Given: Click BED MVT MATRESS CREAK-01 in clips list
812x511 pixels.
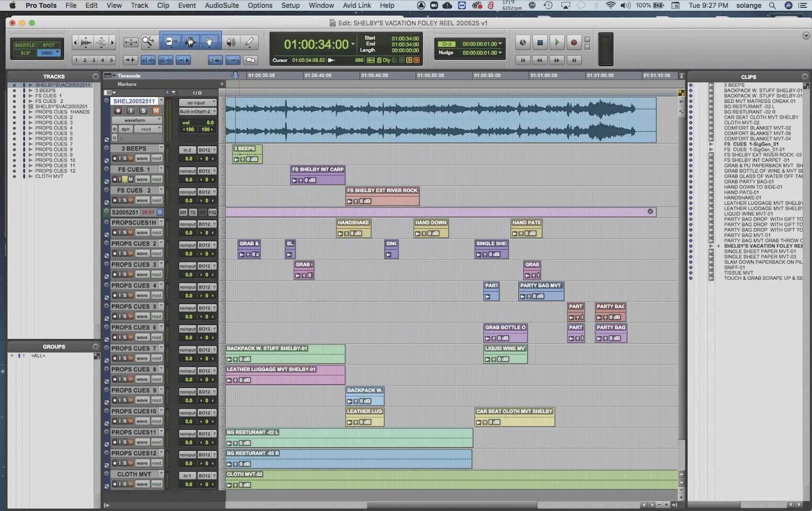Looking at the screenshot, I should (x=759, y=101).
